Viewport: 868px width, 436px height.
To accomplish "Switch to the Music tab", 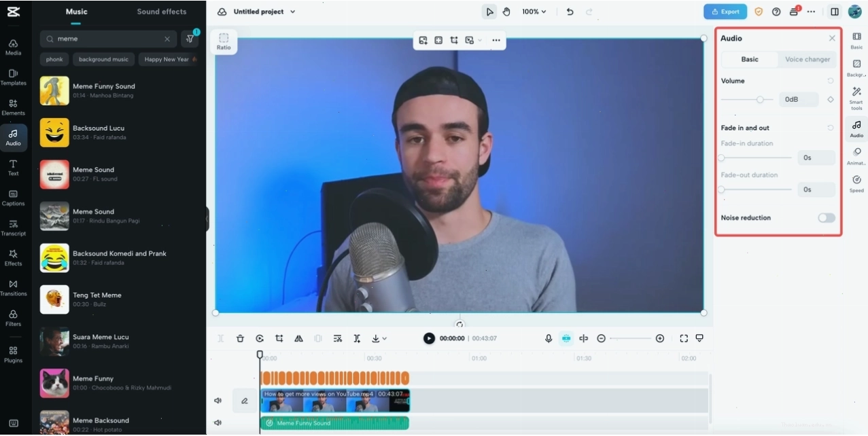I will (x=76, y=12).
